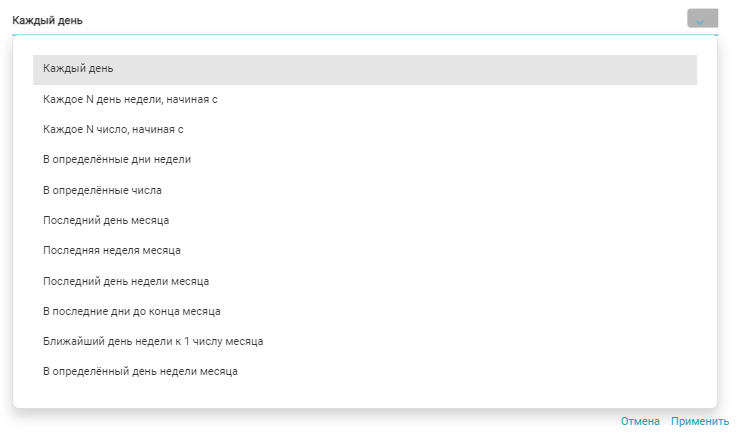Pick "Ближайший день недели к 1 числу месяца"
Image resolution: width=736 pixels, height=434 pixels.
pyautogui.click(x=153, y=341)
